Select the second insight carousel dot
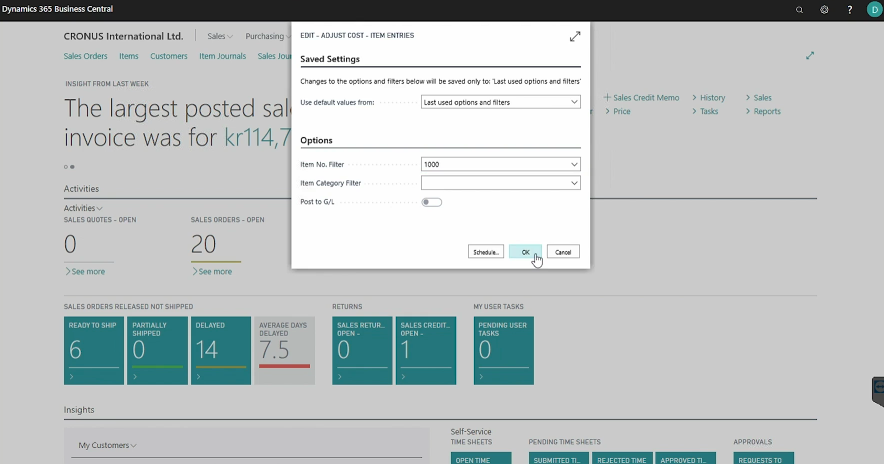 point(72,167)
